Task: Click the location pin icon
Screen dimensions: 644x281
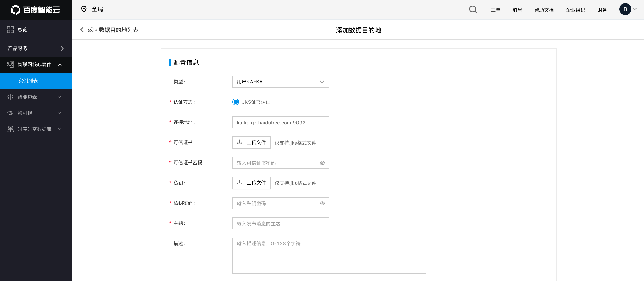Action: point(84,9)
